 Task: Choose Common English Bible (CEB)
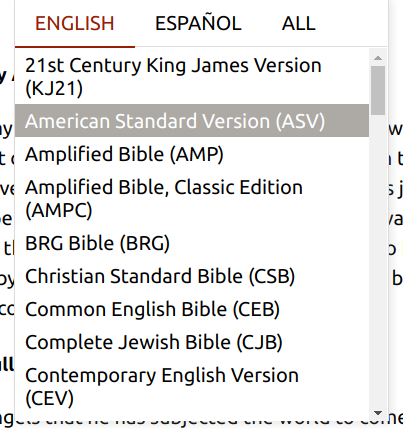[192, 309]
